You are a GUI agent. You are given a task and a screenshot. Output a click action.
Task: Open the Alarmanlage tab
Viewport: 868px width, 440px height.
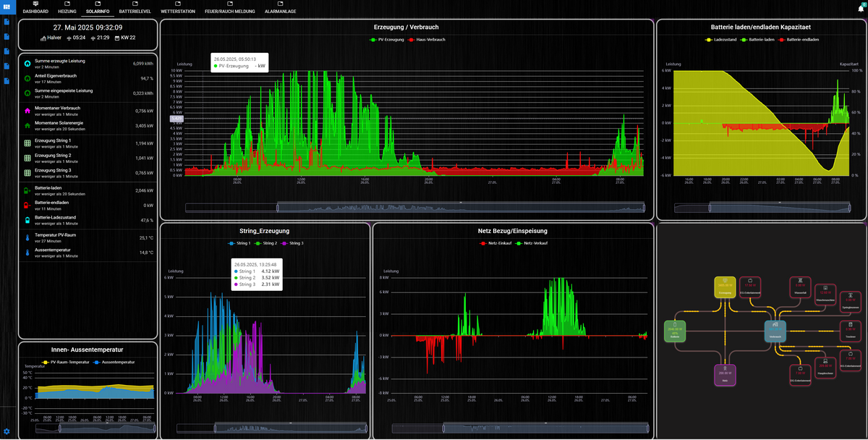281,8
